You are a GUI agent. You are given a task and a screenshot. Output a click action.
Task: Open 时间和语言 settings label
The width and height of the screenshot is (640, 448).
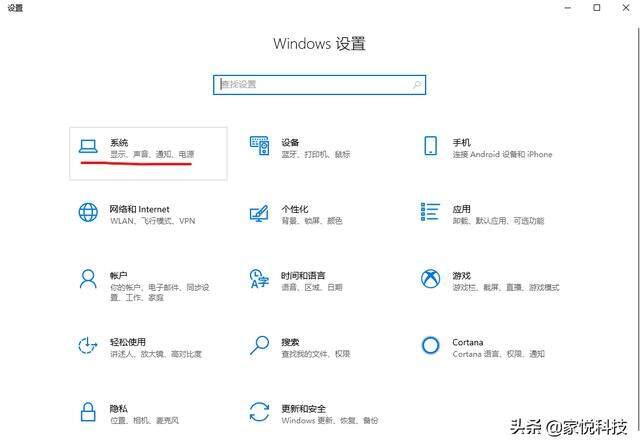pos(303,276)
